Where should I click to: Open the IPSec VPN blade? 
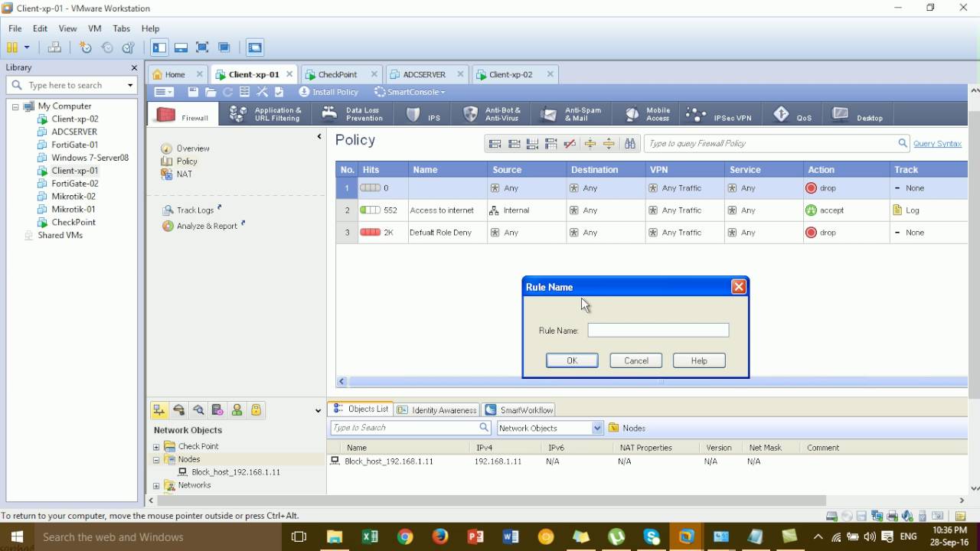(x=720, y=114)
